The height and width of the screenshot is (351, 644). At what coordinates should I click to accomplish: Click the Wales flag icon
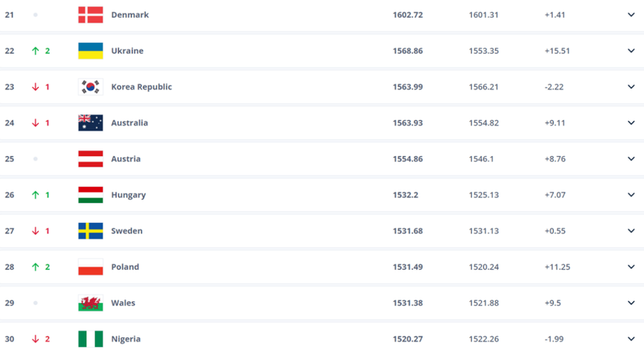(90, 303)
